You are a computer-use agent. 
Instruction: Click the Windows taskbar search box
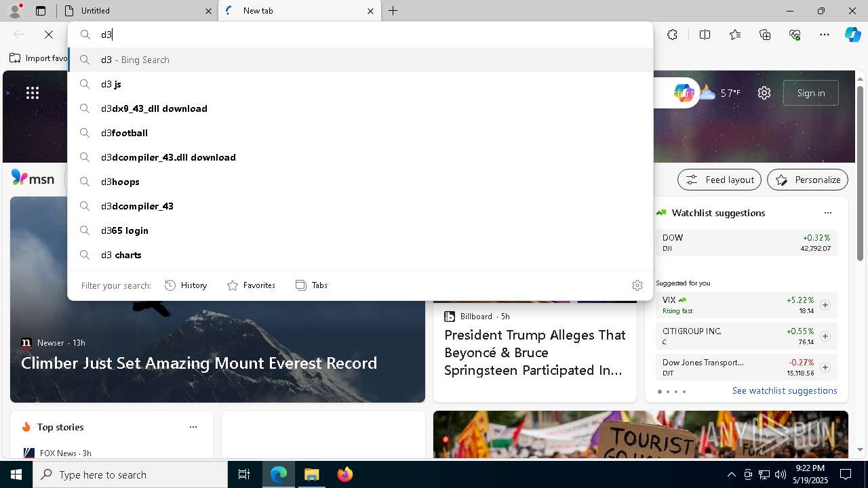[130, 474]
